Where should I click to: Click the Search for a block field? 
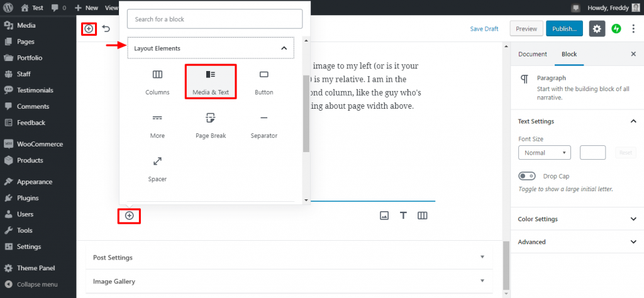214,19
